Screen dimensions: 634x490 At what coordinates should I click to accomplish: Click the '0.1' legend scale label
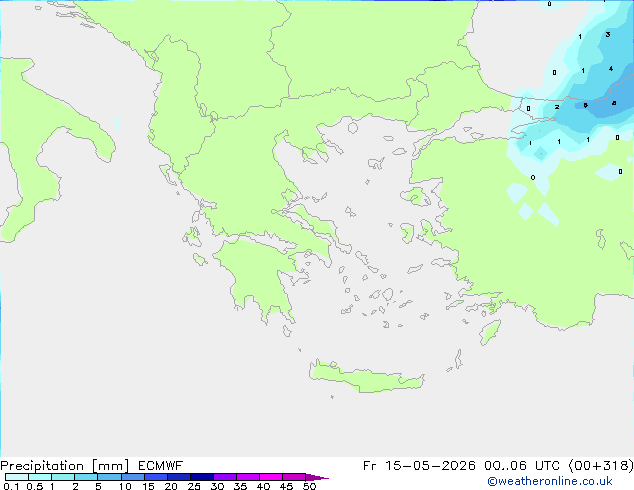pyautogui.click(x=11, y=486)
